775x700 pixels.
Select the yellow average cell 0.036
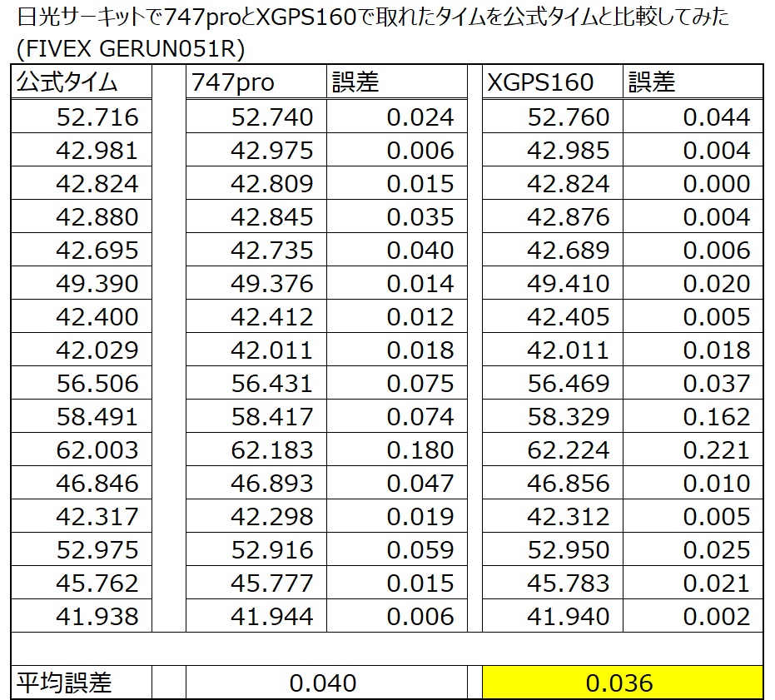(623, 683)
